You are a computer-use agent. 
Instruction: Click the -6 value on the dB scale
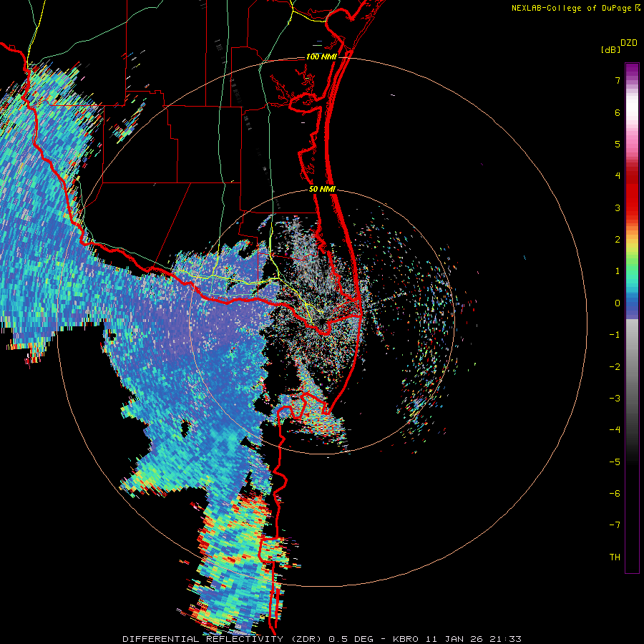click(x=615, y=494)
